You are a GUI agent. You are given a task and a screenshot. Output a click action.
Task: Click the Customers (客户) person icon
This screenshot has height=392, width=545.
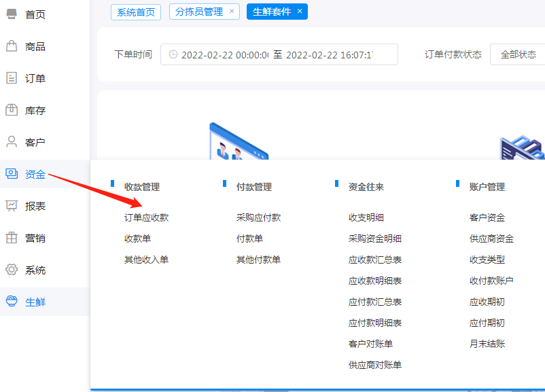[12, 142]
